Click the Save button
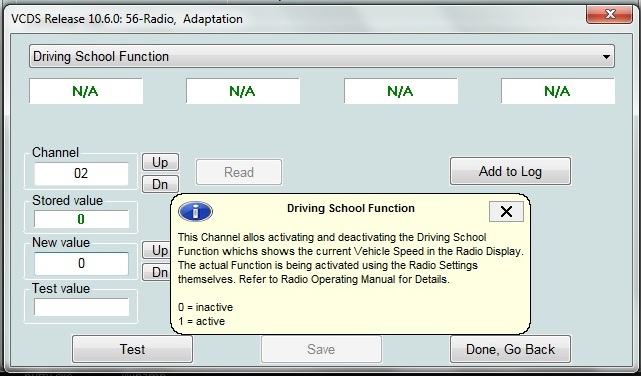Image resolution: width=641 pixels, height=376 pixels. click(321, 349)
